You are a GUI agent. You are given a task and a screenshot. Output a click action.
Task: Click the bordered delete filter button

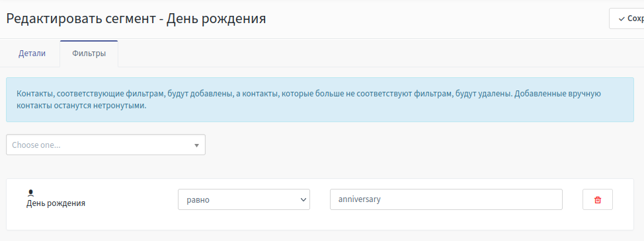[598, 199]
